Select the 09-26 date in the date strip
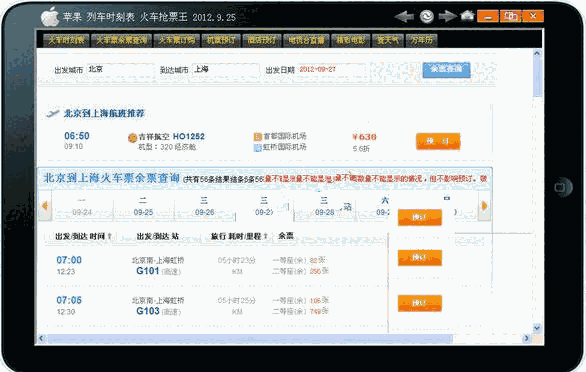The height and width of the screenshot is (372, 586). tap(204, 207)
